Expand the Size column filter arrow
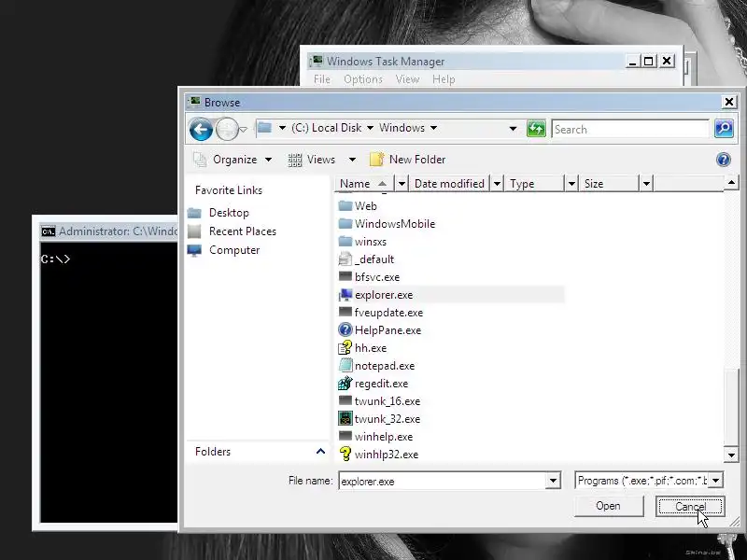 coord(646,183)
